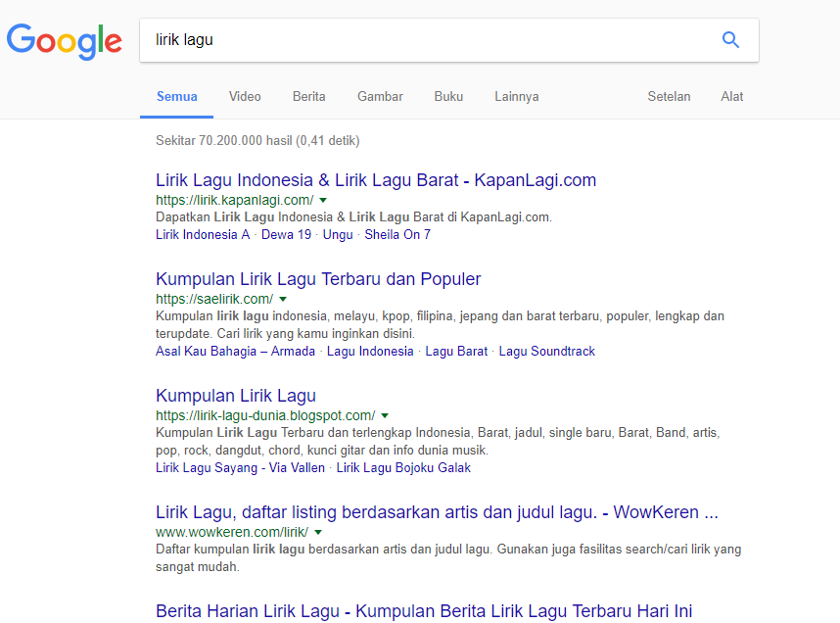This screenshot has width=840, height=623.
Task: Click the Google logo
Action: coord(65,40)
